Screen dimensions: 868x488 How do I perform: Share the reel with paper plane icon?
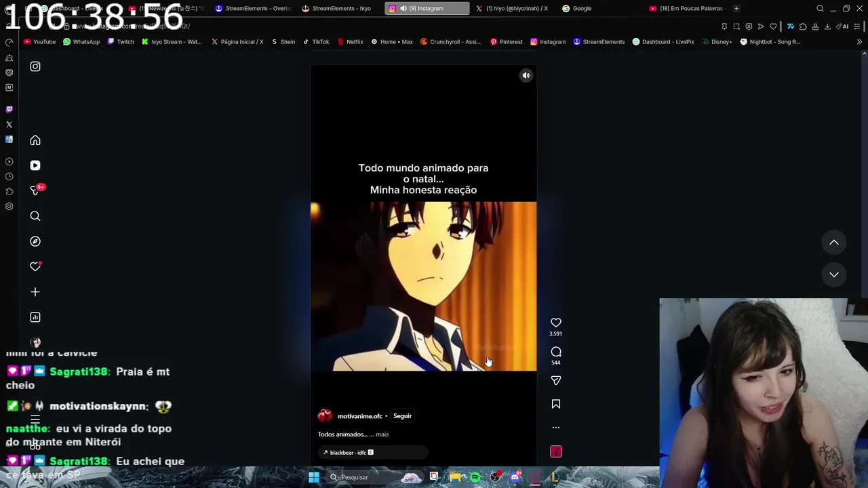556,381
